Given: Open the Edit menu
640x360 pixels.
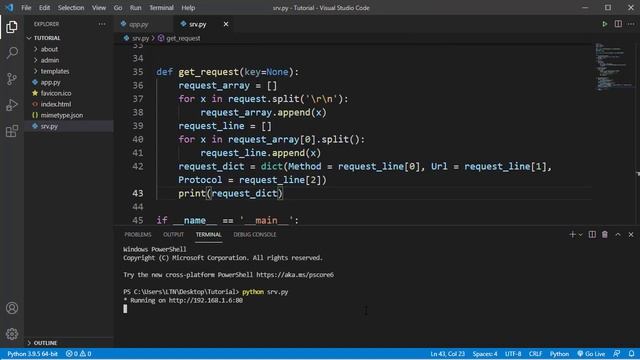Looking at the screenshot, I should pos(44,8).
